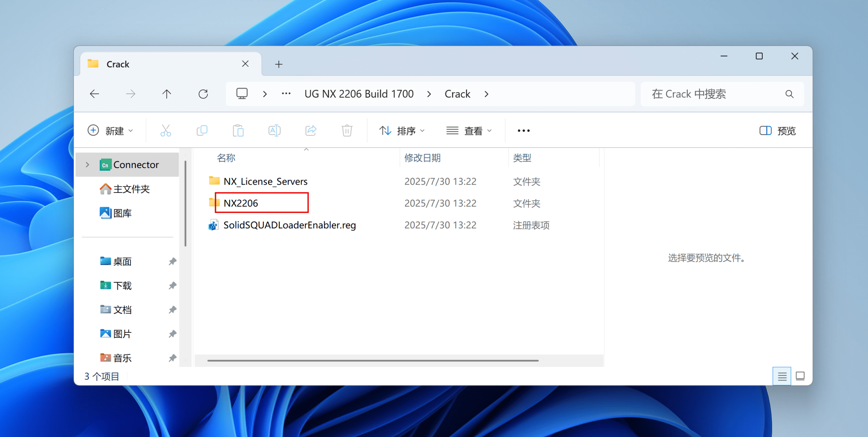Image resolution: width=868 pixels, height=437 pixels.
Task: Open a new tab with plus
Action: click(279, 64)
